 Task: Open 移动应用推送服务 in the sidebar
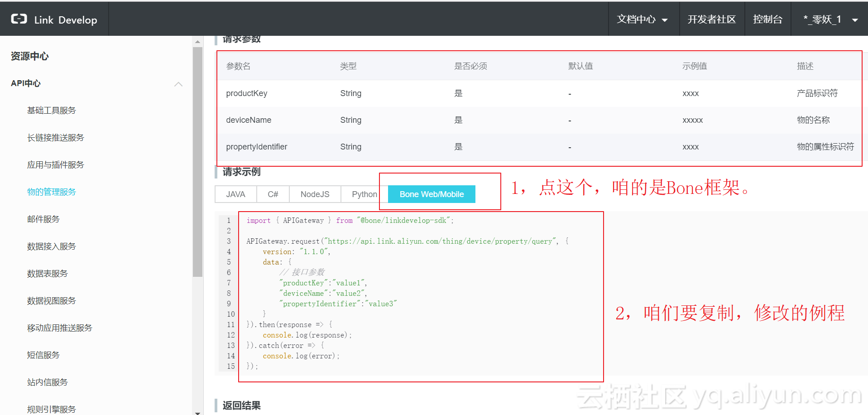tap(60, 328)
